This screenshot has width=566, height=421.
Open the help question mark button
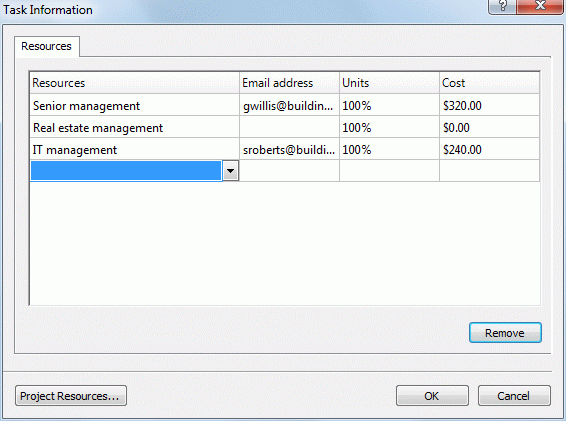click(x=502, y=6)
